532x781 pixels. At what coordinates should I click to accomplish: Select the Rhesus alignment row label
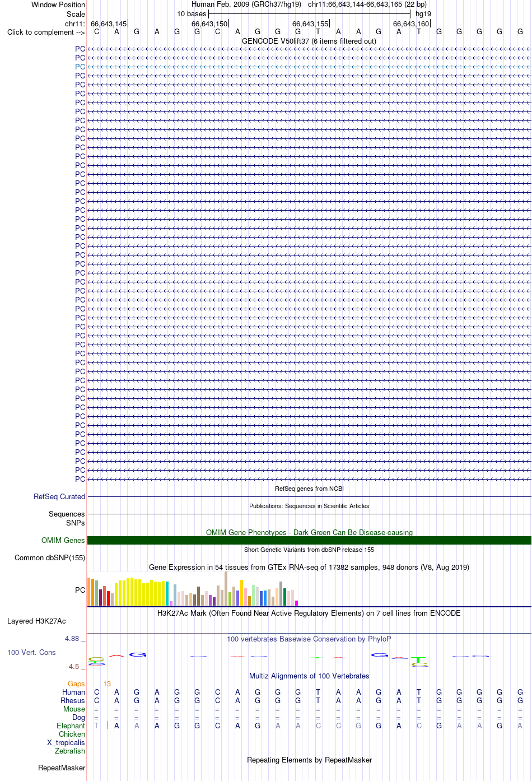[73, 700]
